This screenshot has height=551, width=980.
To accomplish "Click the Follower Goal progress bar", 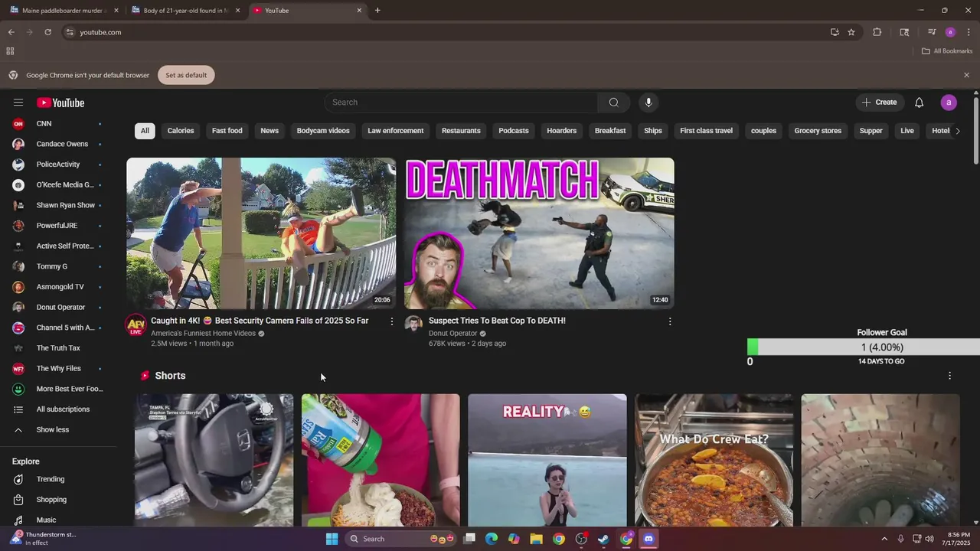I will [864, 347].
